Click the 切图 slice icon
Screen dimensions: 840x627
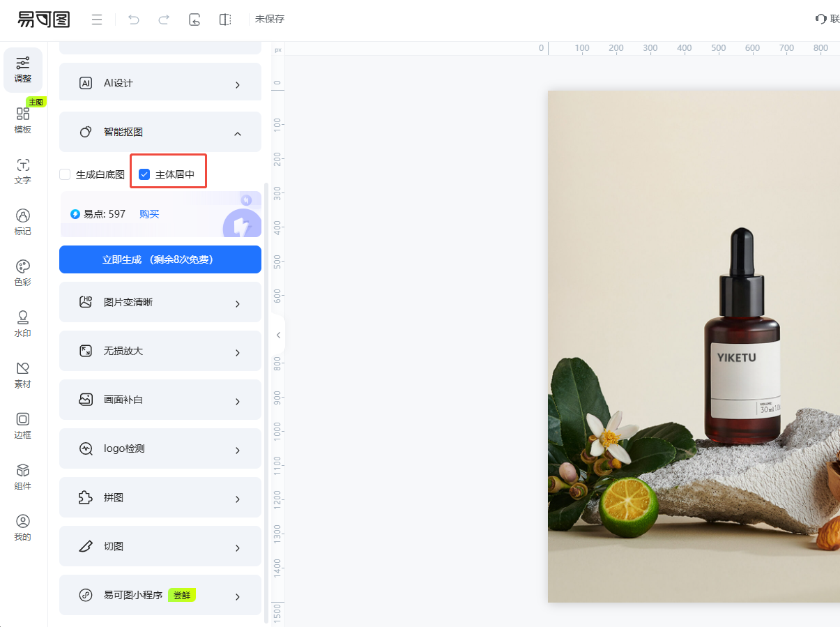(x=86, y=547)
